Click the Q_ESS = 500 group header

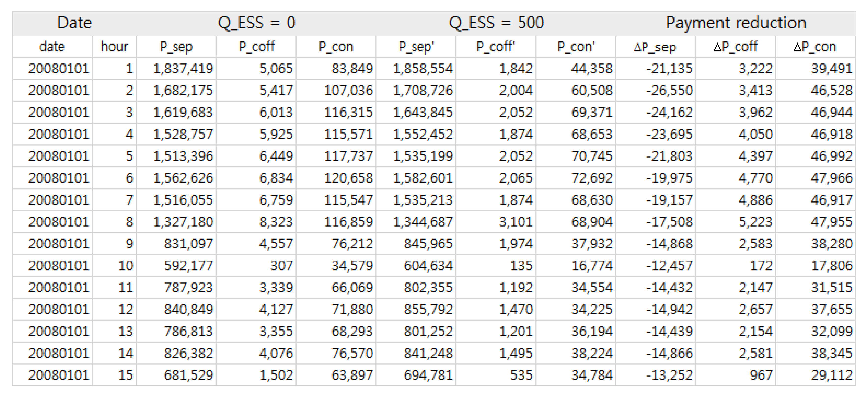(496, 23)
